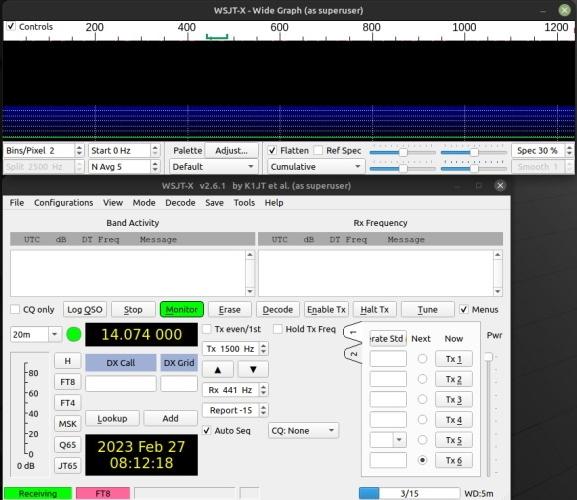577x500 pixels.
Task: Open the Default palette dropdown
Action: (x=213, y=167)
